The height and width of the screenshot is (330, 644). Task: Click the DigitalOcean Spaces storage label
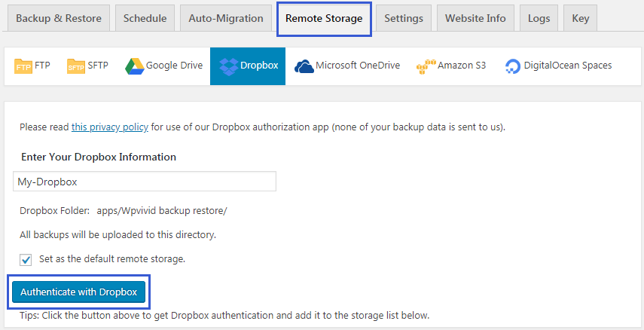point(568,66)
